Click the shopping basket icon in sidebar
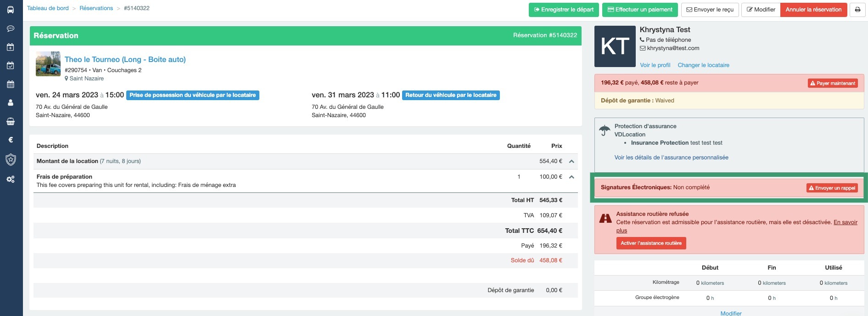 click(11, 122)
